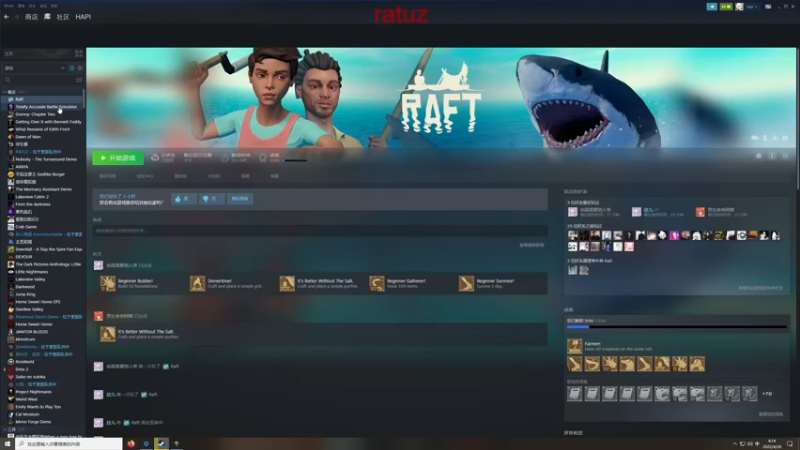Select What Remains of Edith Finch
The image size is (800, 450).
(42, 129)
